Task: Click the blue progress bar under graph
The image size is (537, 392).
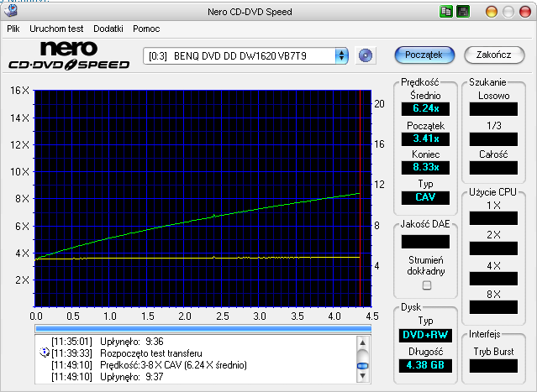Action: pyautogui.click(x=203, y=329)
